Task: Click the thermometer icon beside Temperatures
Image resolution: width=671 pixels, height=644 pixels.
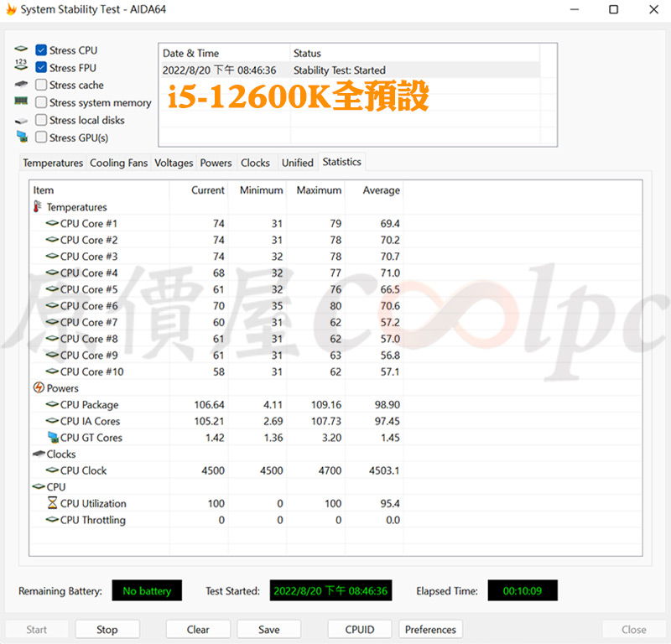Action: [38, 206]
